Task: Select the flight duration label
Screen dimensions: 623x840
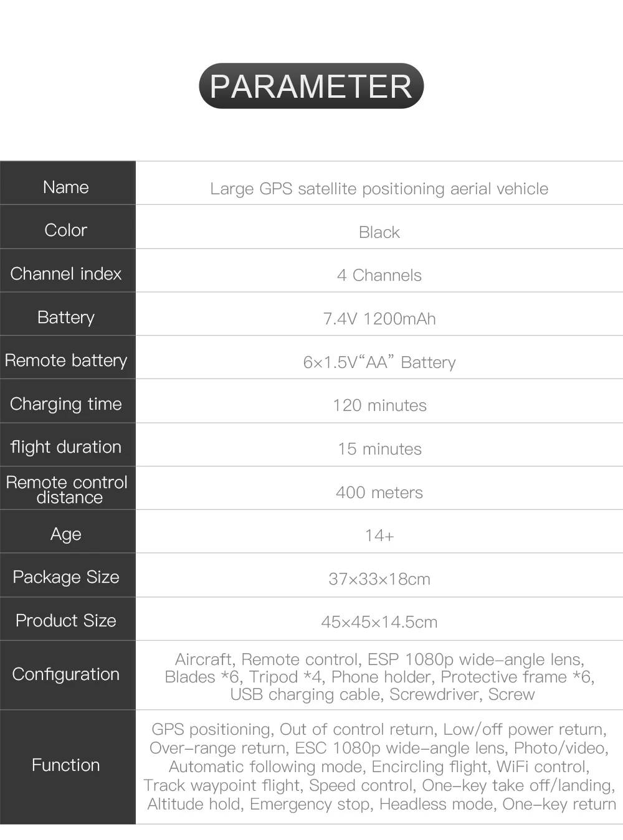Action: (x=66, y=447)
